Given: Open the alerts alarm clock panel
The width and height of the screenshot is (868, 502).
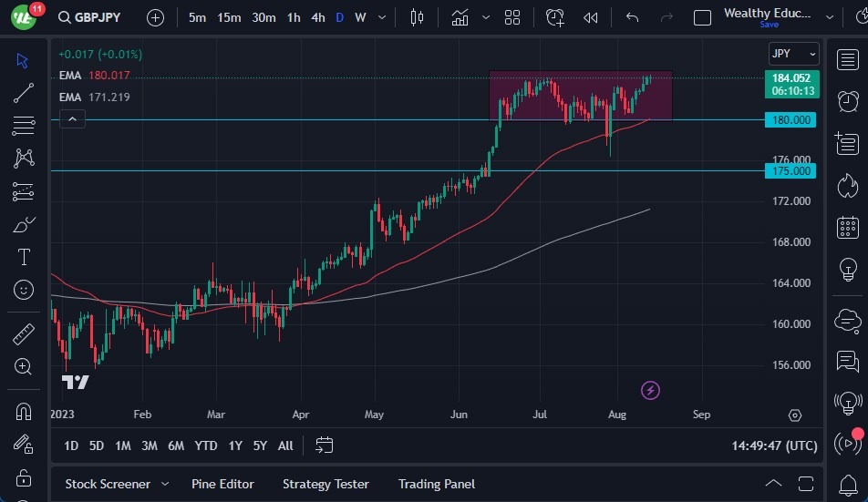Looking at the screenshot, I should pos(847,100).
